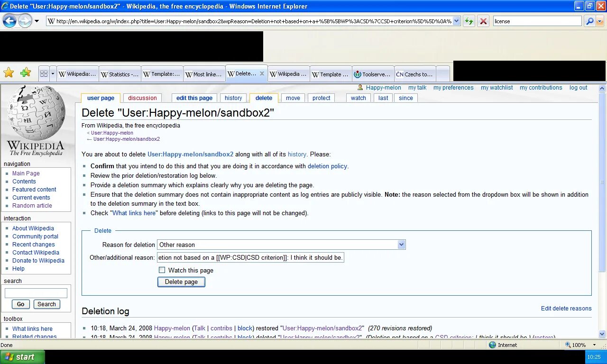Image resolution: width=607 pixels, height=364 pixels.
Task: Switch to the 'Wikipedia:...' browser tab
Action: (77, 74)
